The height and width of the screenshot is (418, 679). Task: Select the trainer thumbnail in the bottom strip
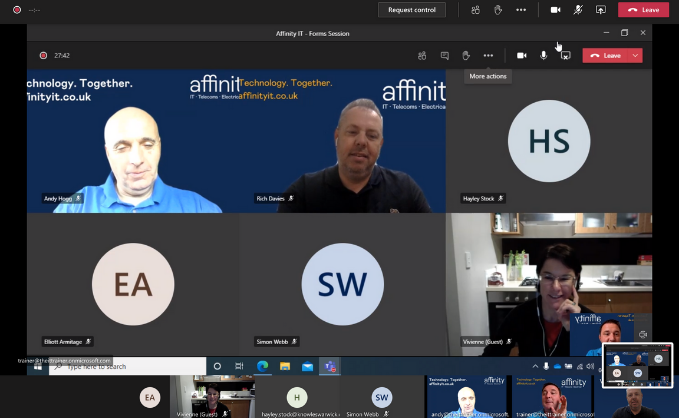[x=552, y=396]
